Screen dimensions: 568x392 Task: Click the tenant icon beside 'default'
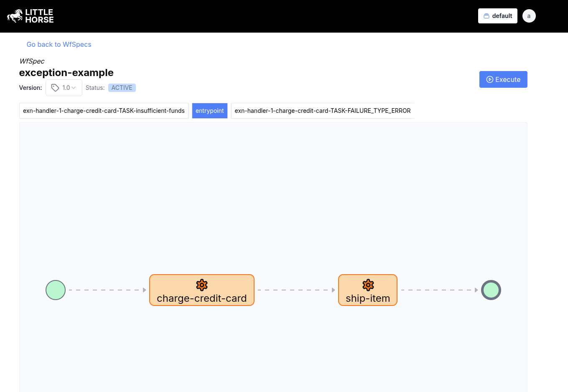[486, 15]
